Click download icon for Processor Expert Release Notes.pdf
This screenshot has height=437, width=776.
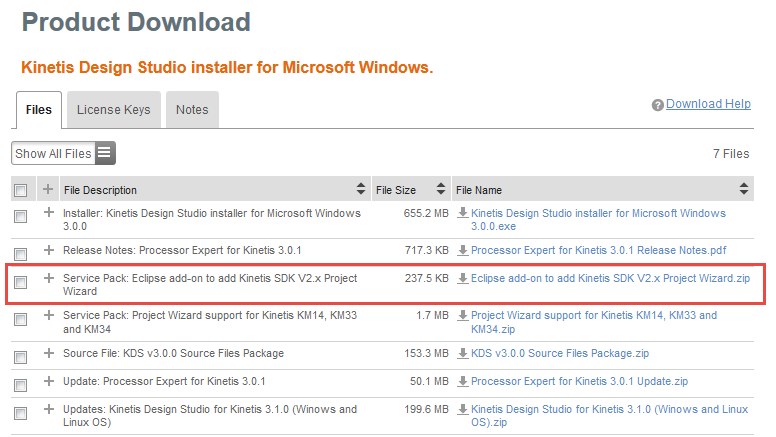click(462, 250)
